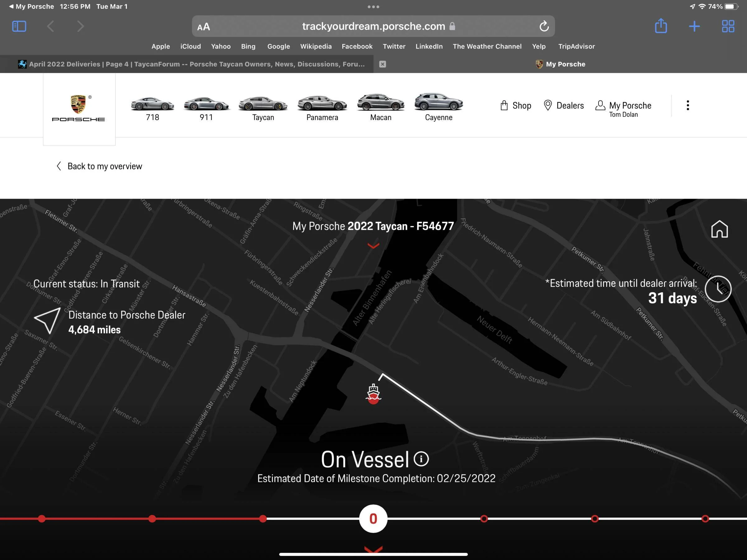Viewport: 747px width, 560px height.
Task: Open the TripAdvisor bookmark
Action: pos(576,46)
